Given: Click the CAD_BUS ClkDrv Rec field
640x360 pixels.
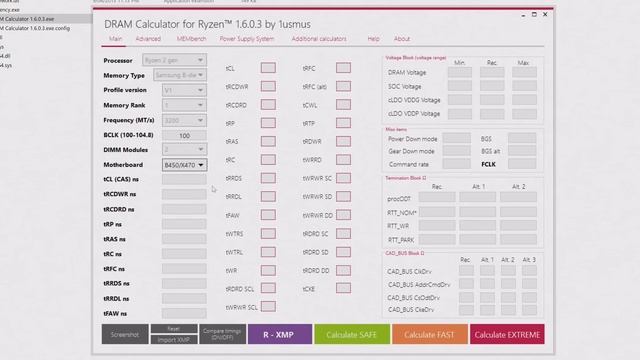Looking at the screenshot, I should point(466,271).
